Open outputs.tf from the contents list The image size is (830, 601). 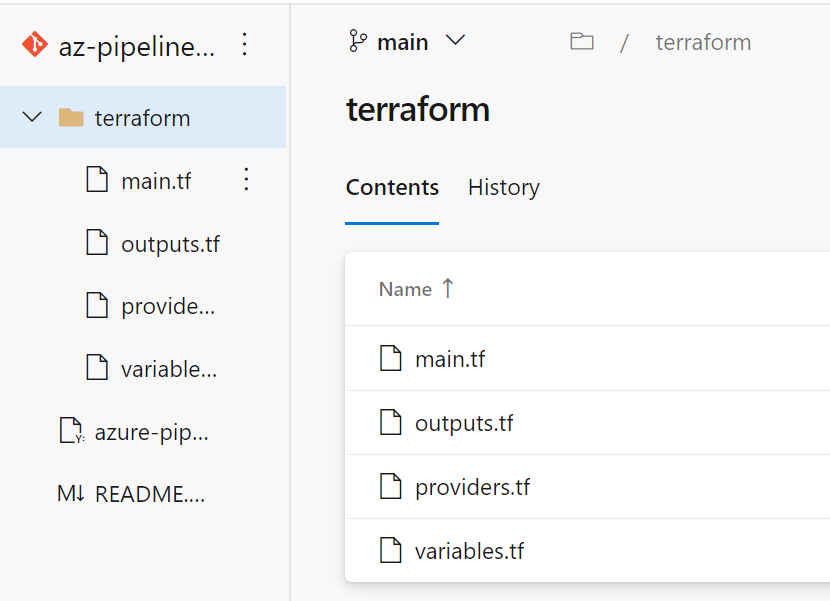464,423
